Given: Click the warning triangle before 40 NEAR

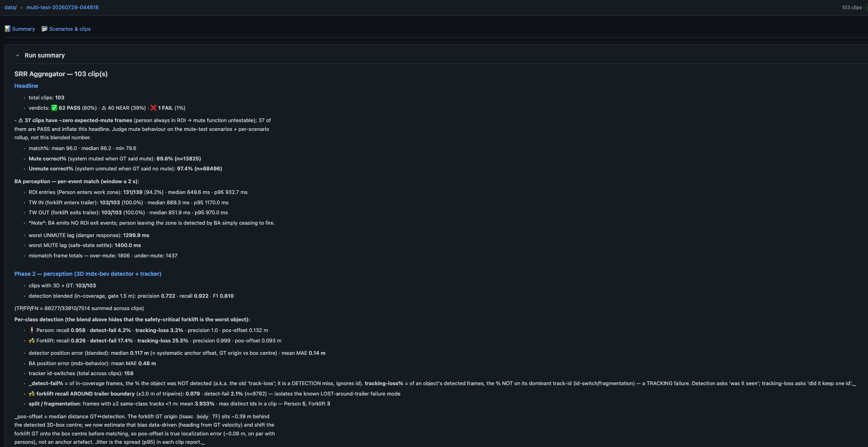Looking at the screenshot, I should (104, 108).
